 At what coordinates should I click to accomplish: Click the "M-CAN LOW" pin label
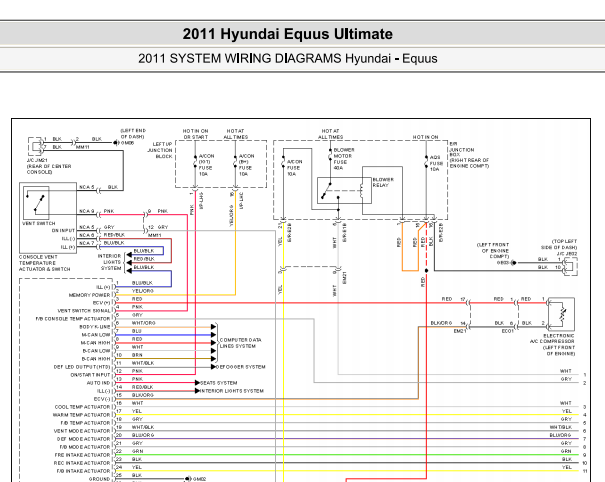coord(95,335)
